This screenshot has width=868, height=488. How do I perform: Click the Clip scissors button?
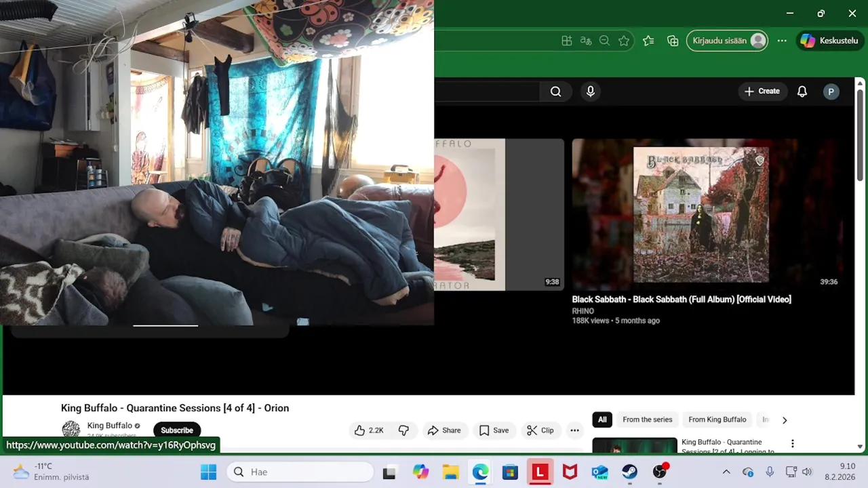coord(540,430)
